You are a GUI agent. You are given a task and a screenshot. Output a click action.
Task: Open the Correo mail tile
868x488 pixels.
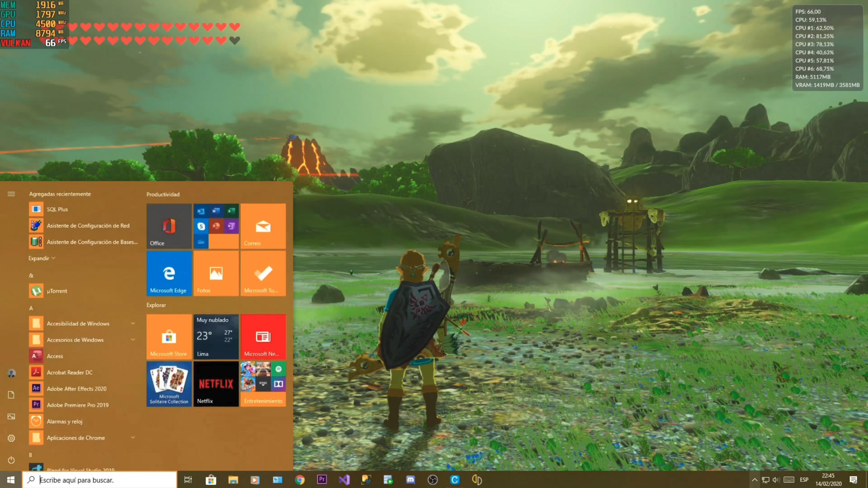[263, 226]
